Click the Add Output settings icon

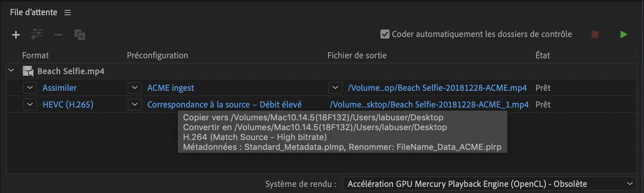pos(37,35)
